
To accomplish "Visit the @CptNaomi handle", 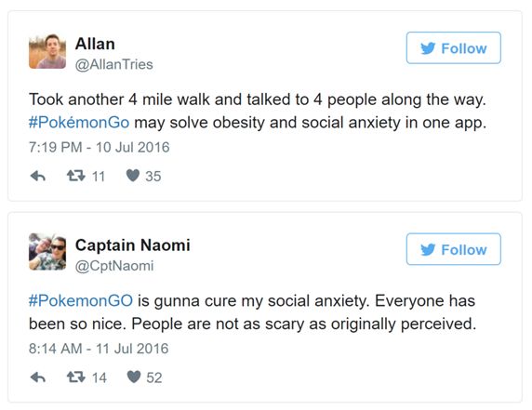I will [x=114, y=266].
